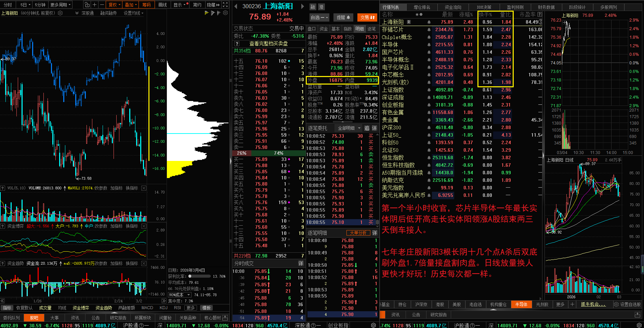Adjust 获利比率 slider handle

click(x=190, y=276)
